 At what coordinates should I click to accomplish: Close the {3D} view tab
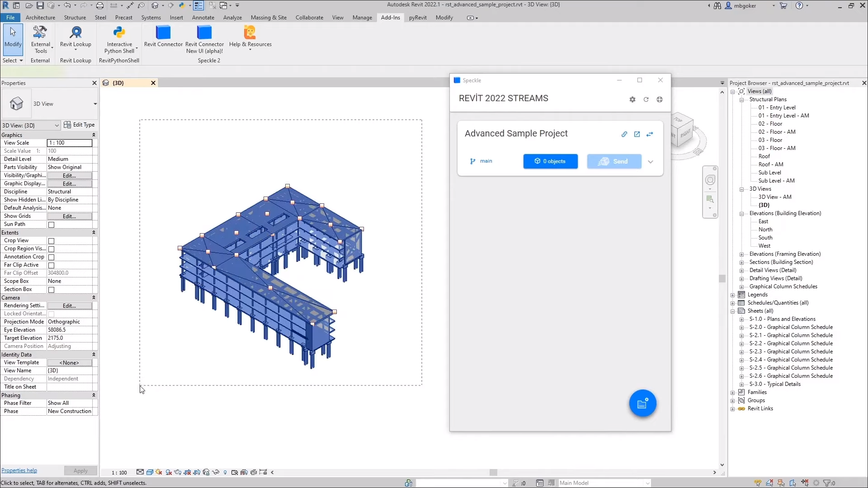(153, 83)
